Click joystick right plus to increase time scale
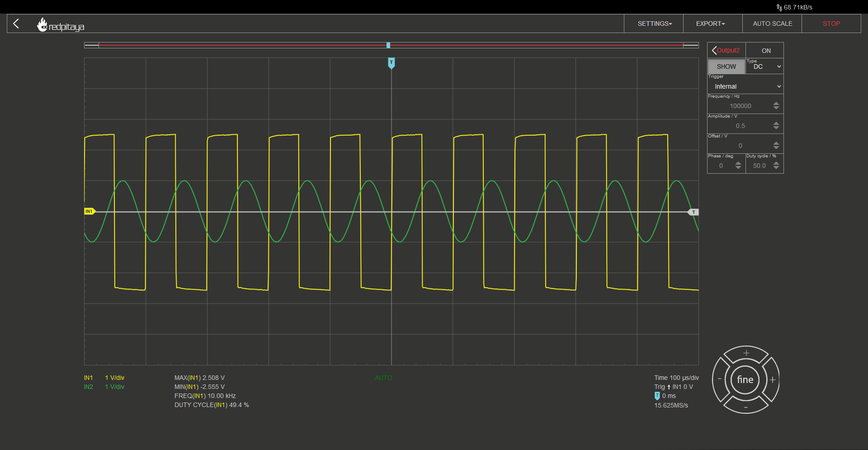Image resolution: width=868 pixels, height=450 pixels. point(773,380)
